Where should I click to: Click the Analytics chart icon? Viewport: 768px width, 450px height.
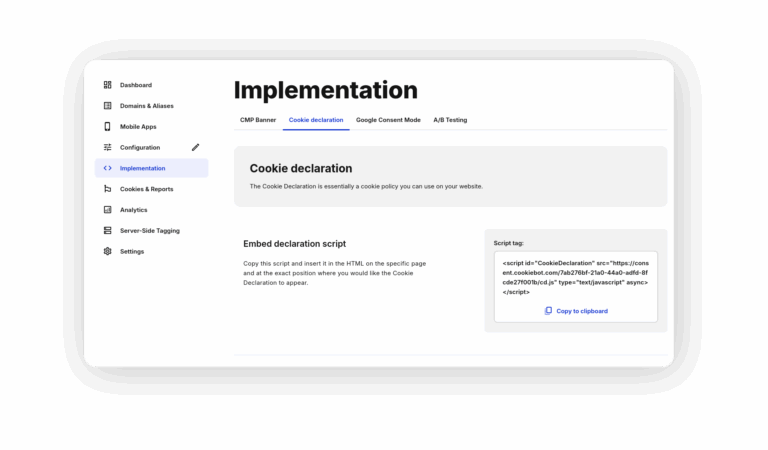[x=107, y=210]
